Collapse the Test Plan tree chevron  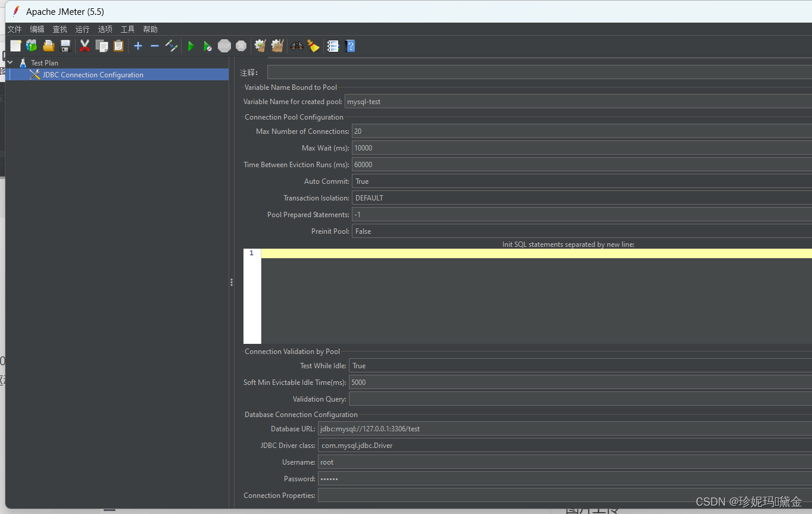10,62
